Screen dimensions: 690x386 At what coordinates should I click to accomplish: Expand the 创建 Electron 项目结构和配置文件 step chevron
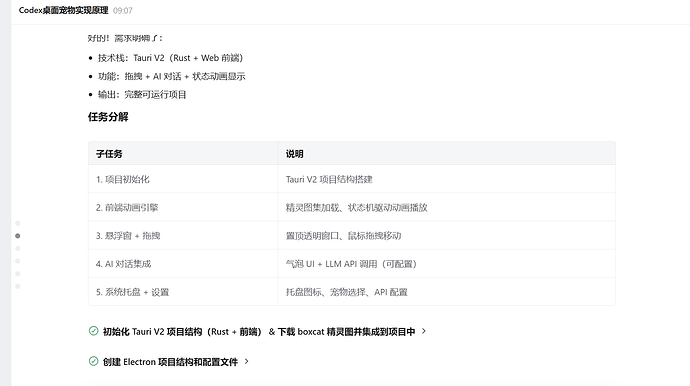246,361
